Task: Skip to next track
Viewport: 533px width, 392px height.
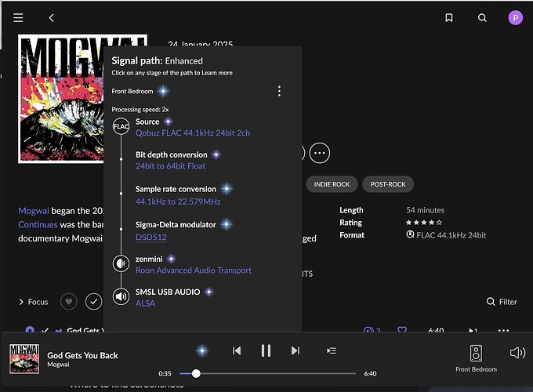Action: pos(296,350)
